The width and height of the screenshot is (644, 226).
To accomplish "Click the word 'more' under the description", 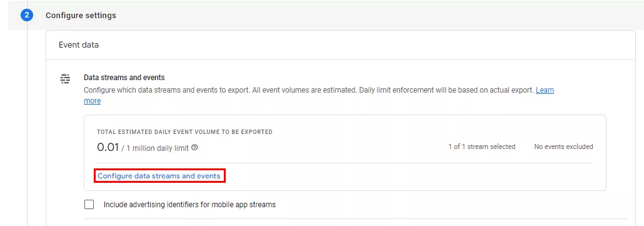I will tap(92, 101).
